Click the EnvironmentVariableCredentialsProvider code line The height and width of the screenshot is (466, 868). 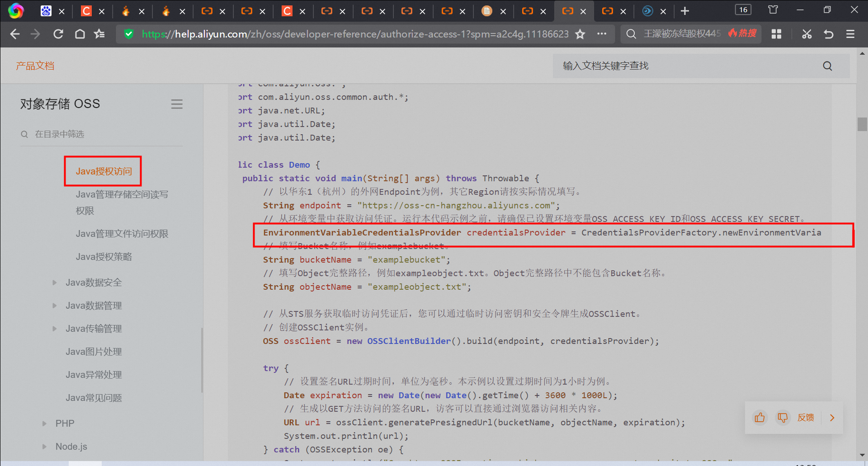542,233
